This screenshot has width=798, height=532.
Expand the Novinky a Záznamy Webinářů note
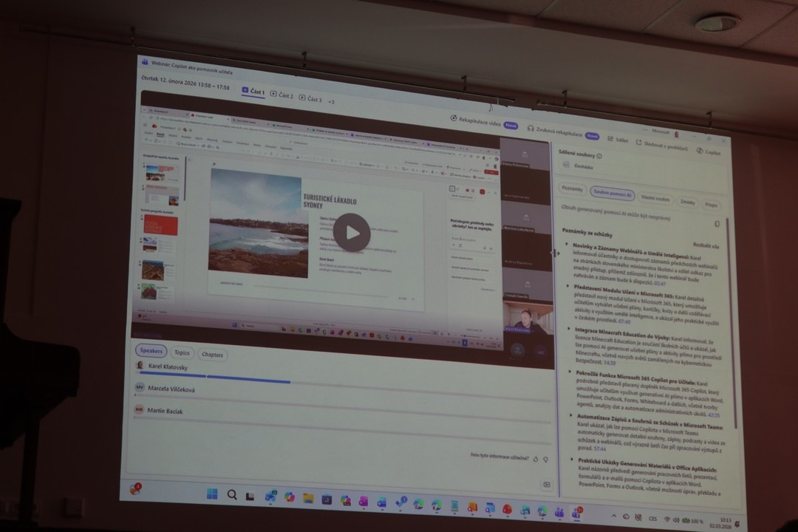coord(567,244)
